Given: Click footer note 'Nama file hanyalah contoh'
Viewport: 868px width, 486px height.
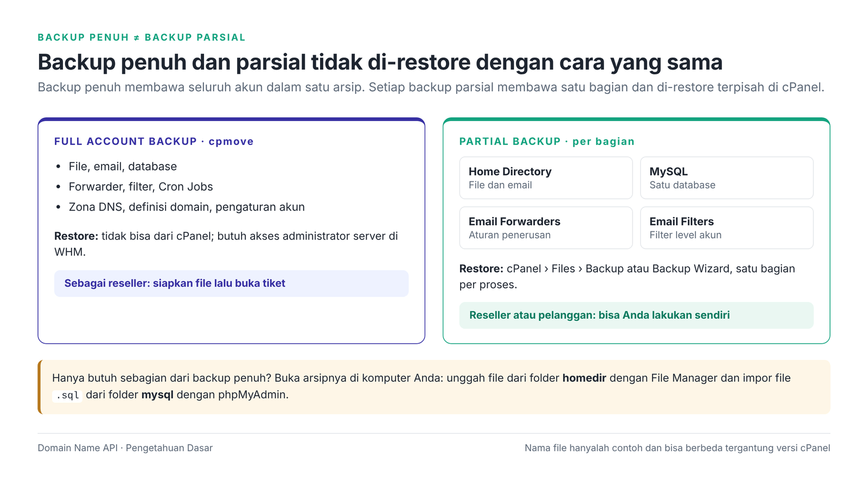Looking at the screenshot, I should point(677,448).
